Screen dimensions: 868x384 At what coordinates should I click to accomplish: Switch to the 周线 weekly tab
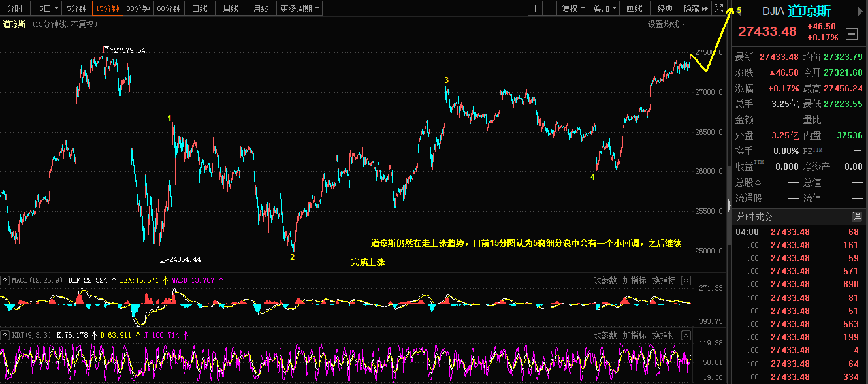(x=230, y=8)
